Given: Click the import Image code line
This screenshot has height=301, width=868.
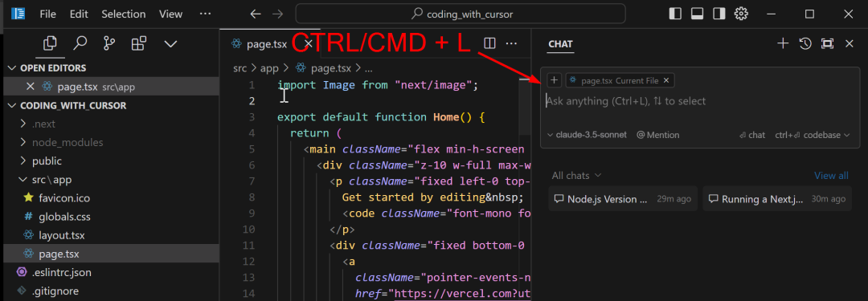Looking at the screenshot, I should pyautogui.click(x=378, y=84).
